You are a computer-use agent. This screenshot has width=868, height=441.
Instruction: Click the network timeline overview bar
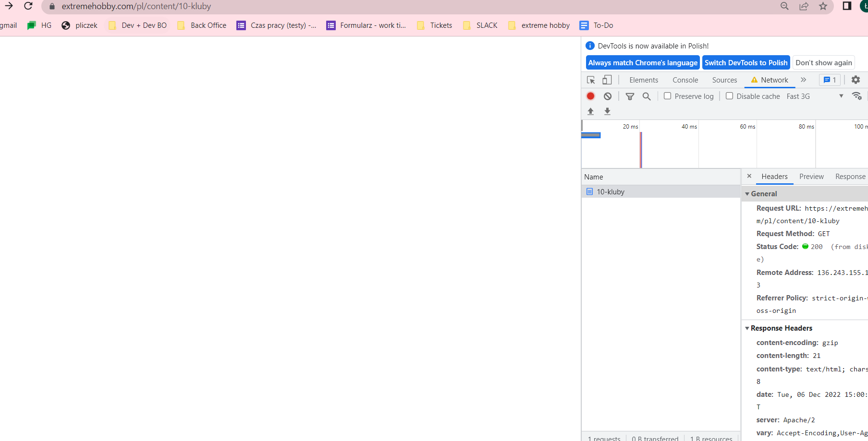[591, 135]
